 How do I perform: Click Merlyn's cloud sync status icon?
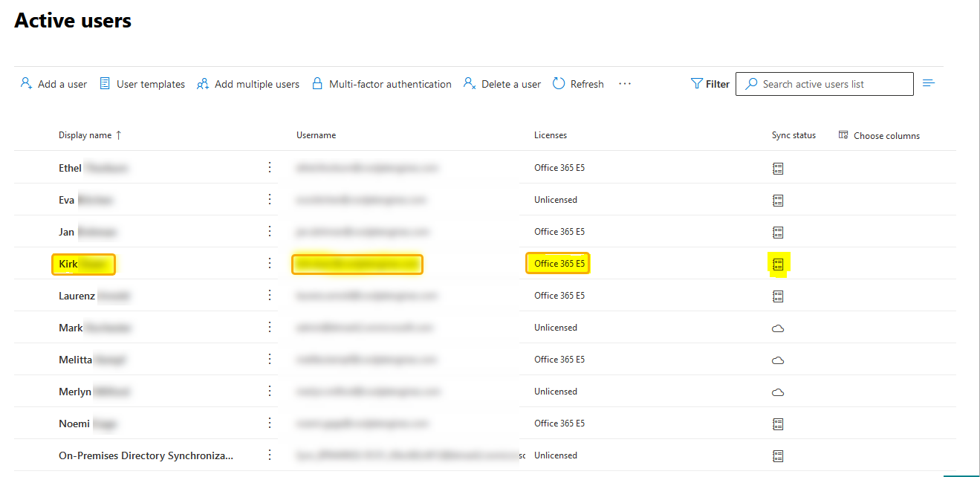[x=778, y=392]
